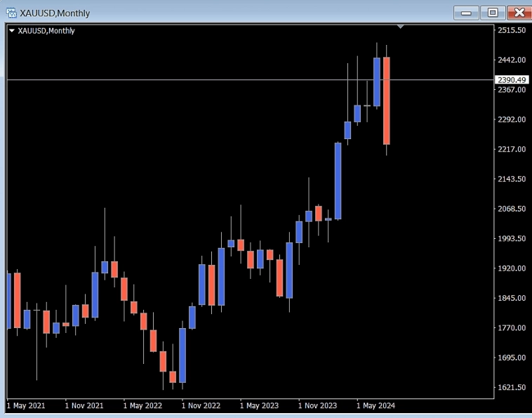Click the gray chart shift triangle marker
The image size is (532, 418).
[x=401, y=27]
